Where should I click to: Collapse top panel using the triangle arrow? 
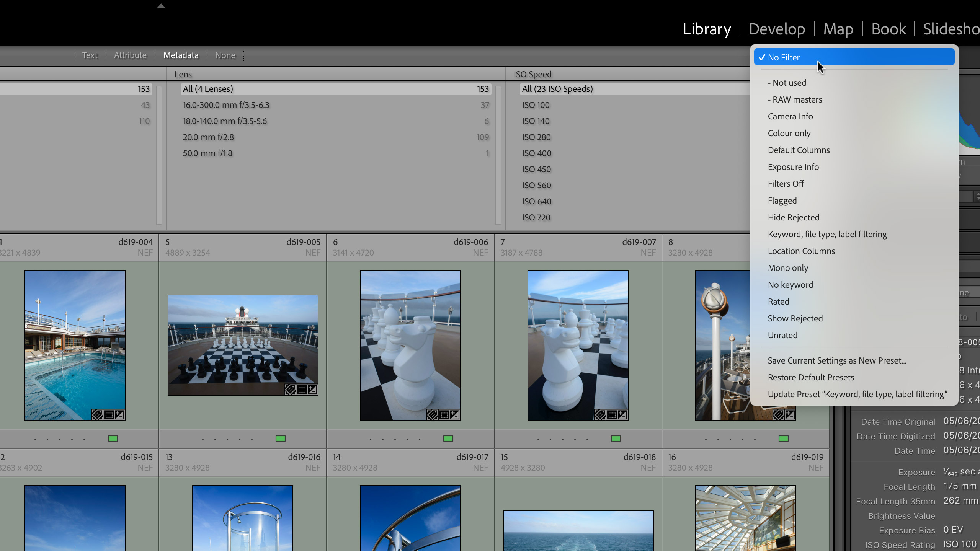pyautogui.click(x=161, y=6)
